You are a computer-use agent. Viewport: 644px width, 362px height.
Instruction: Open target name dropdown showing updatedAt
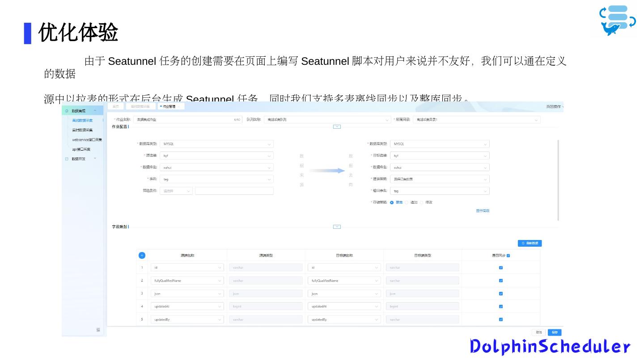pos(344,307)
